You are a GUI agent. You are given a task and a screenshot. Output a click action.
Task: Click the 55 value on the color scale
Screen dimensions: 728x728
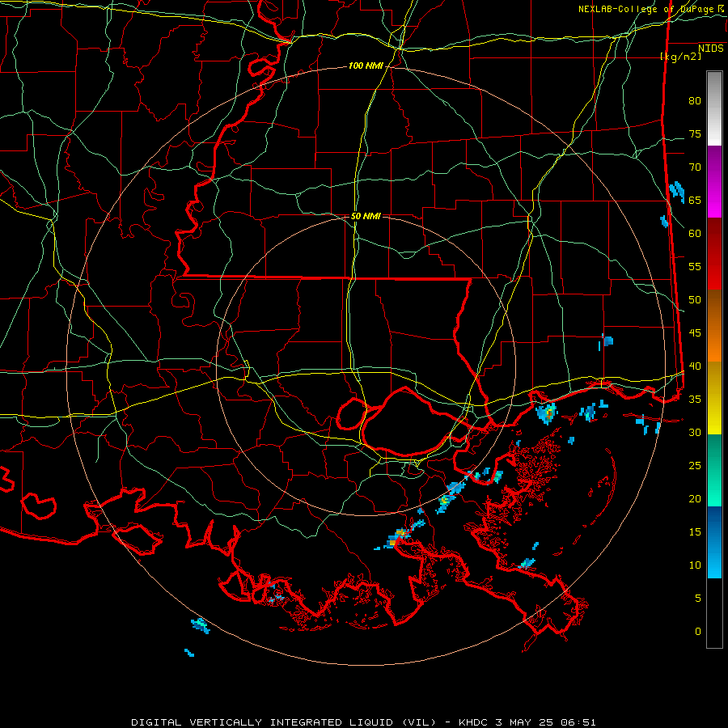point(695,266)
